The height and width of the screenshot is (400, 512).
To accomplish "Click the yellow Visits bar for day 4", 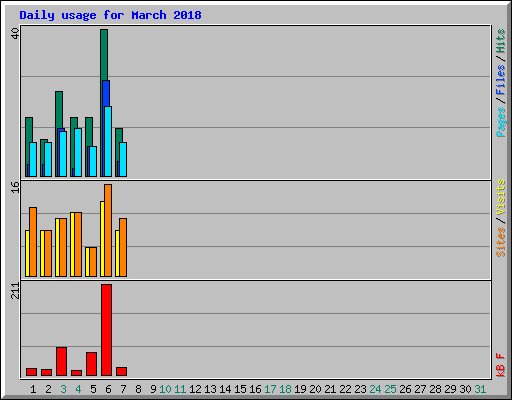I will tap(72, 244).
